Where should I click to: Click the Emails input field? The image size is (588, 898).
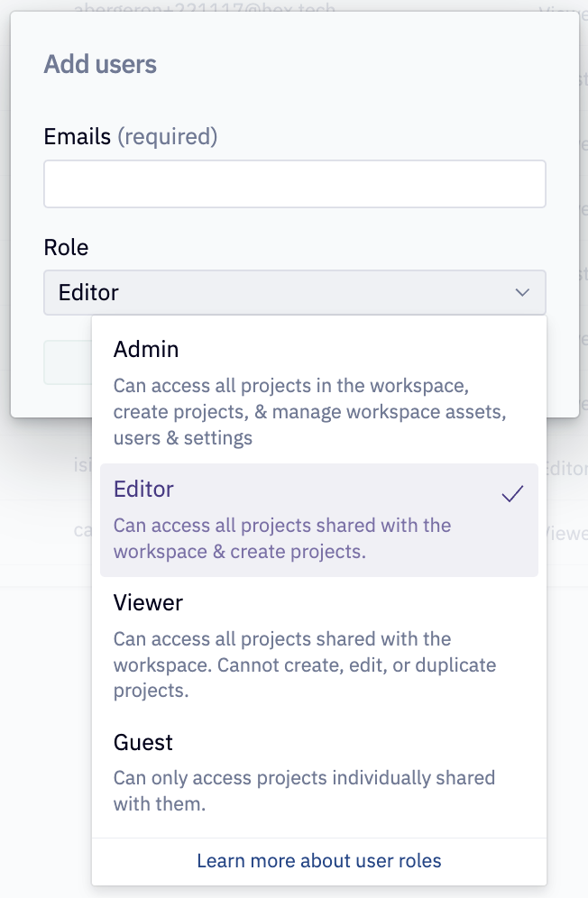click(x=295, y=184)
